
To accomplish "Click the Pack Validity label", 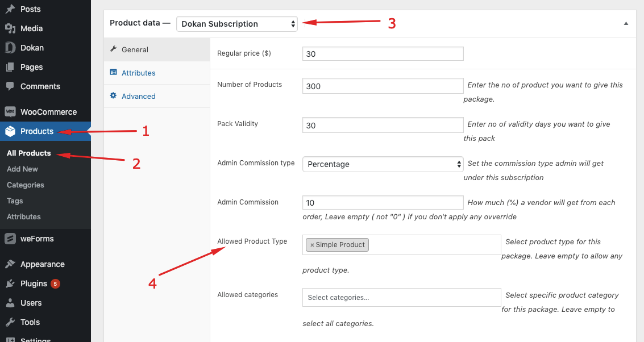I will 238,124.
